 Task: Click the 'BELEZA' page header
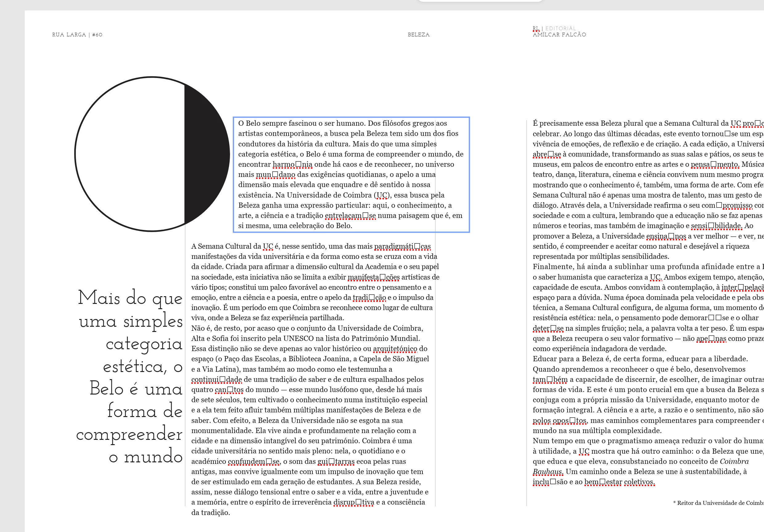(x=419, y=35)
